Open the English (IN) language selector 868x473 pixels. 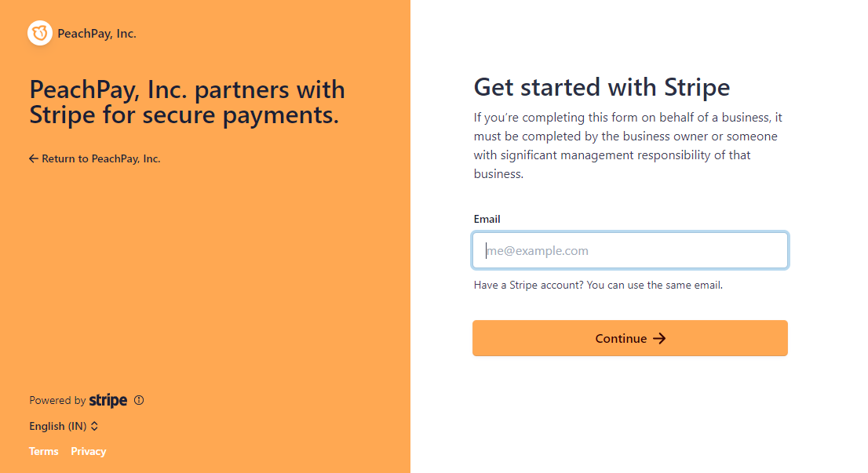coord(64,426)
